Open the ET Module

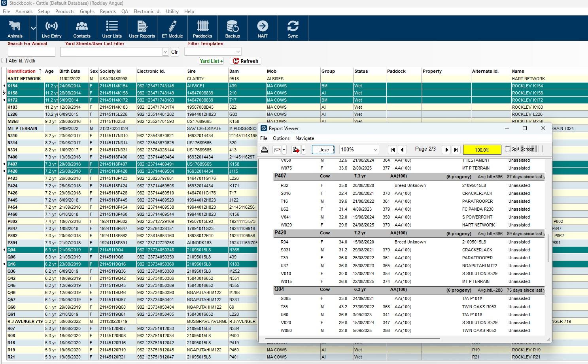click(172, 28)
